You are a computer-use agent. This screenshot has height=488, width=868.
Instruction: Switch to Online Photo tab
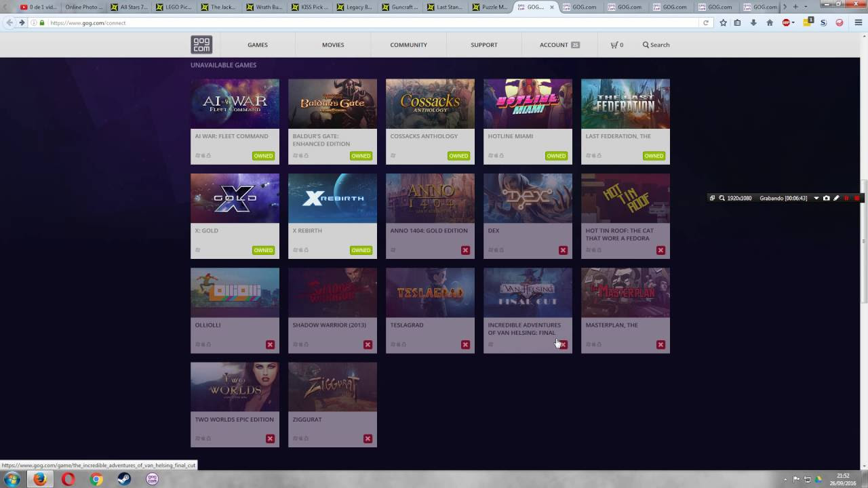pyautogui.click(x=83, y=7)
